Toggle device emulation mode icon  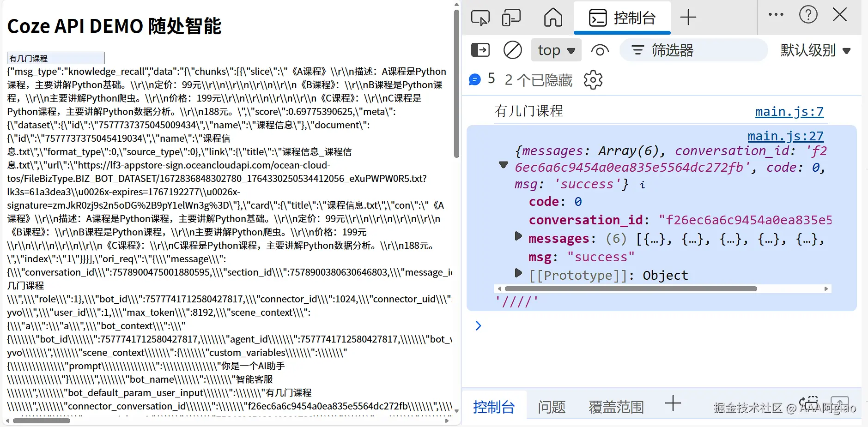coord(511,18)
